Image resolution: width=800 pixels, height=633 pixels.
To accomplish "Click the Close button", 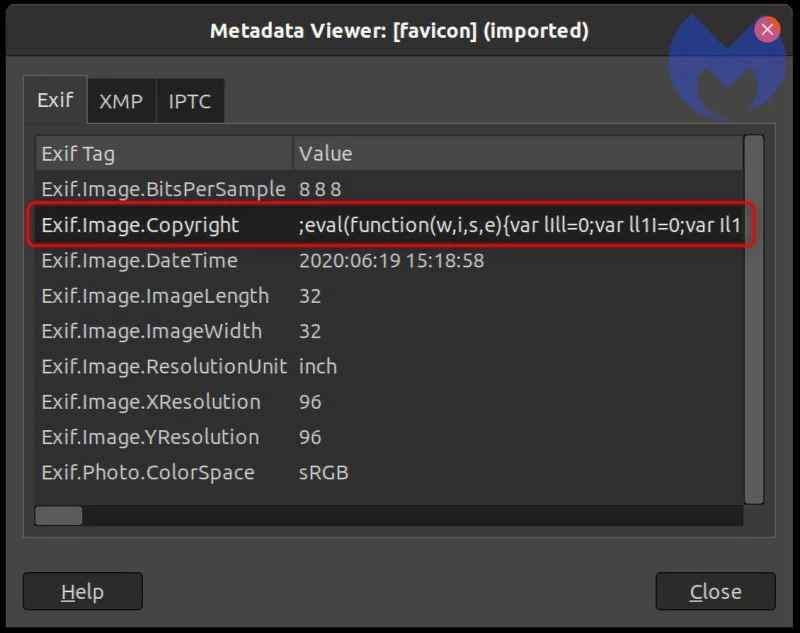I will tap(714, 591).
